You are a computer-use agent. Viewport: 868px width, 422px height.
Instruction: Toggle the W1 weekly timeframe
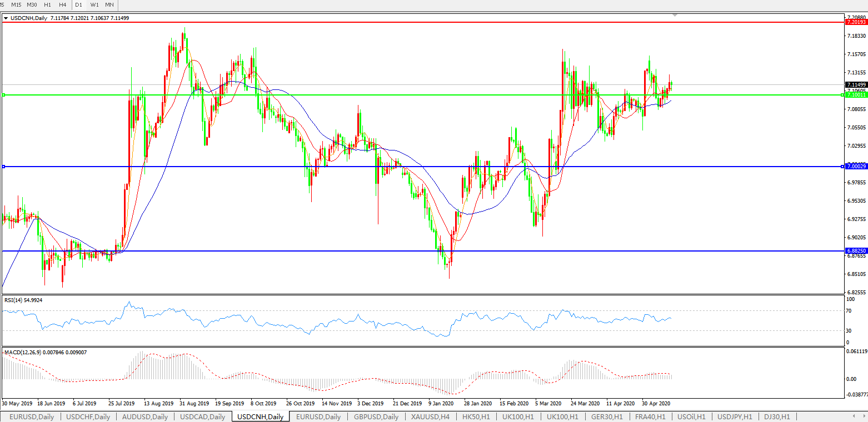[x=94, y=4]
